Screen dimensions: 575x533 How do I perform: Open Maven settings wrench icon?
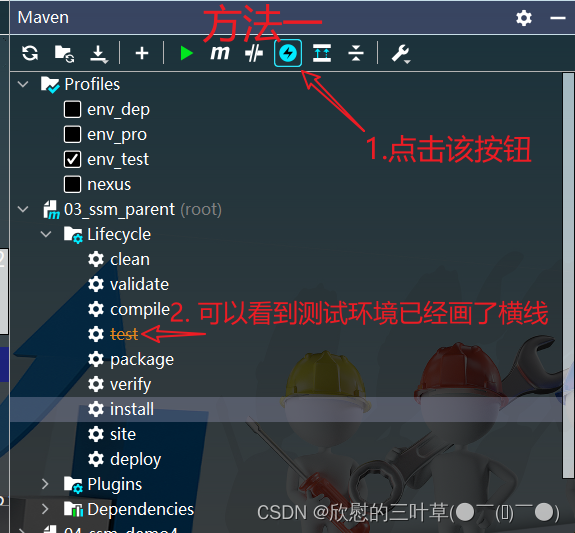pos(400,54)
